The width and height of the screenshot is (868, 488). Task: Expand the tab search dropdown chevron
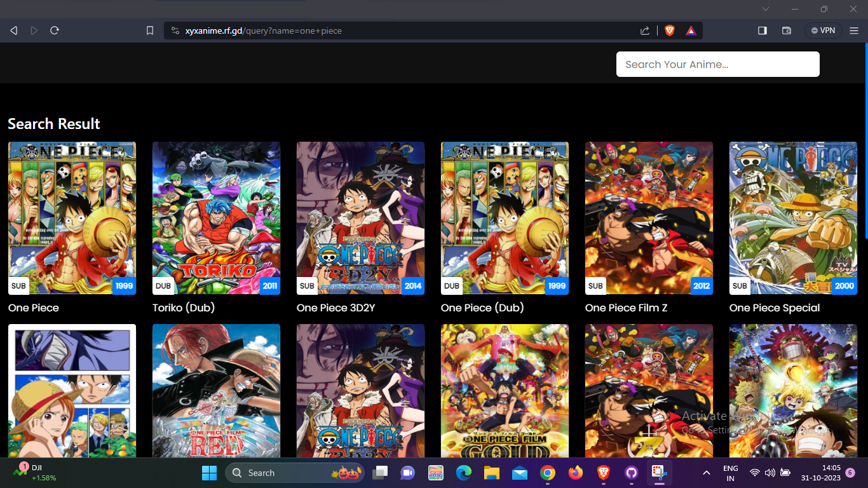click(766, 9)
